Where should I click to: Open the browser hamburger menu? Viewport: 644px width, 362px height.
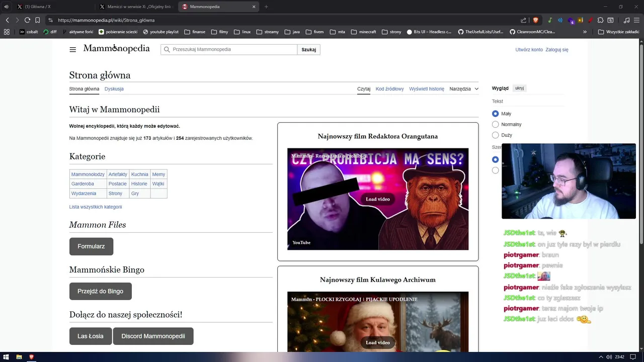(x=637, y=20)
